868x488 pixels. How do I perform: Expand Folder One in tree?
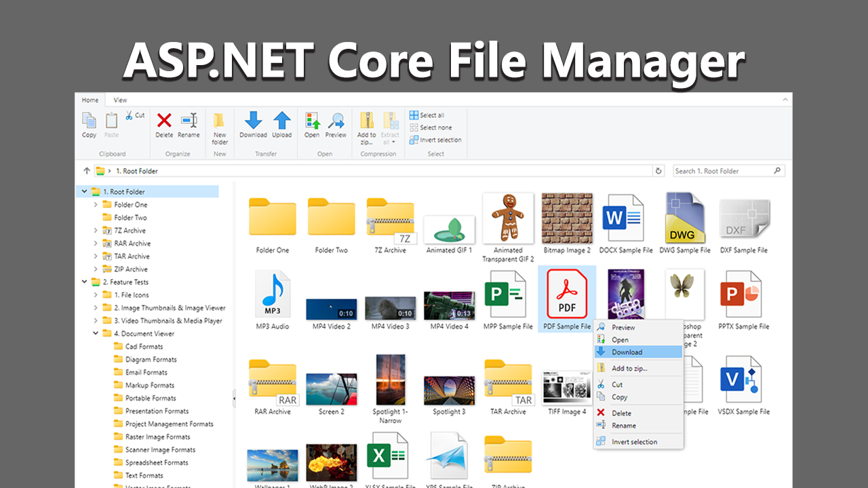tap(96, 205)
